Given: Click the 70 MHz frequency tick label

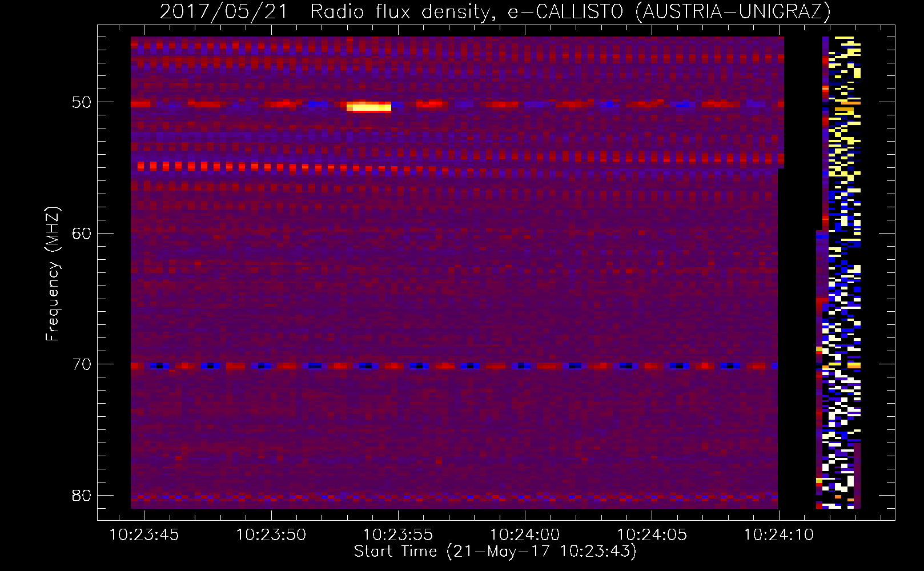Looking at the screenshot, I should 82,364.
